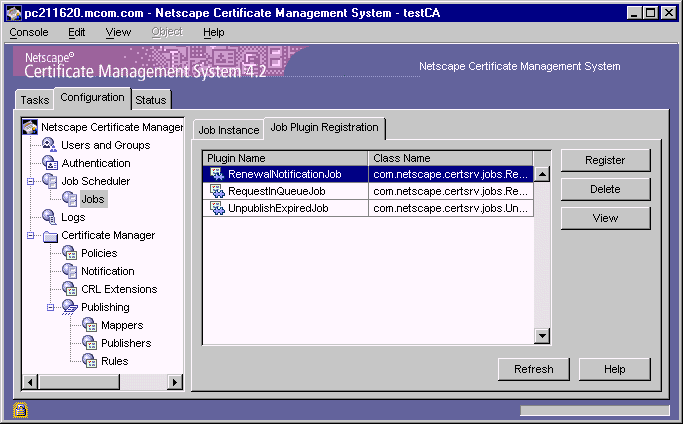Viewport: 683px width, 424px height.
Task: Select the Mappers tree item
Action: (x=122, y=325)
